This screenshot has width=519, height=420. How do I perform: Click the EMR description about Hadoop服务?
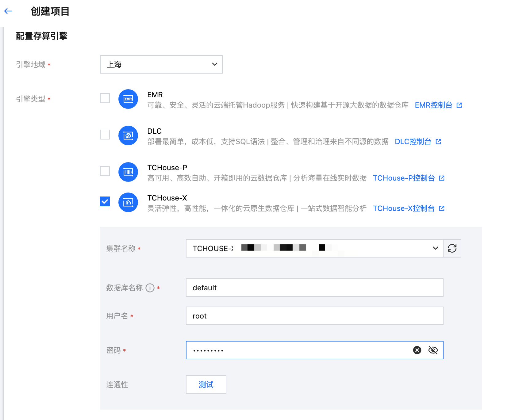pos(278,105)
